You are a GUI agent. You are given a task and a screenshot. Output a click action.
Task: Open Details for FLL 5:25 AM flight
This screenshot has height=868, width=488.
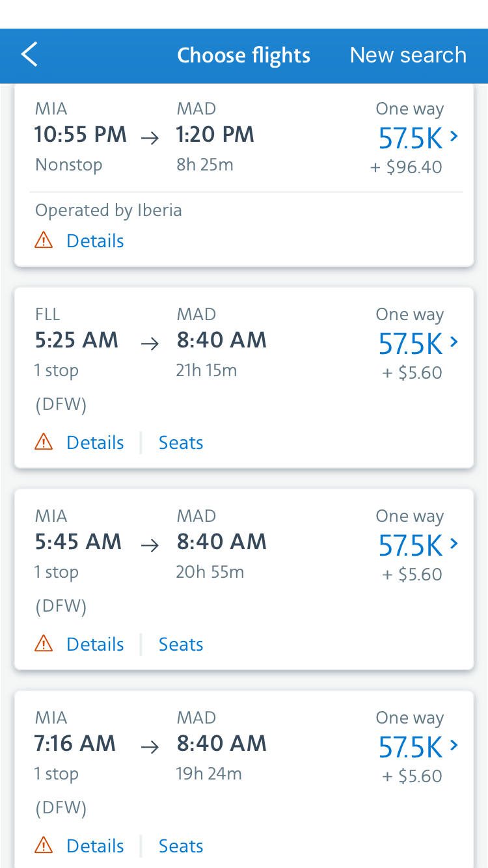pyautogui.click(x=95, y=442)
